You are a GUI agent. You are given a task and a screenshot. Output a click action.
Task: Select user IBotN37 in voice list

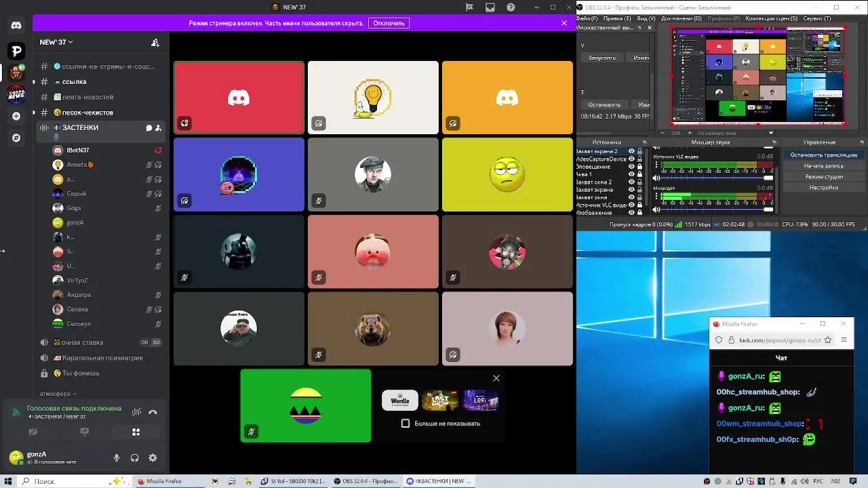pyautogui.click(x=107, y=150)
